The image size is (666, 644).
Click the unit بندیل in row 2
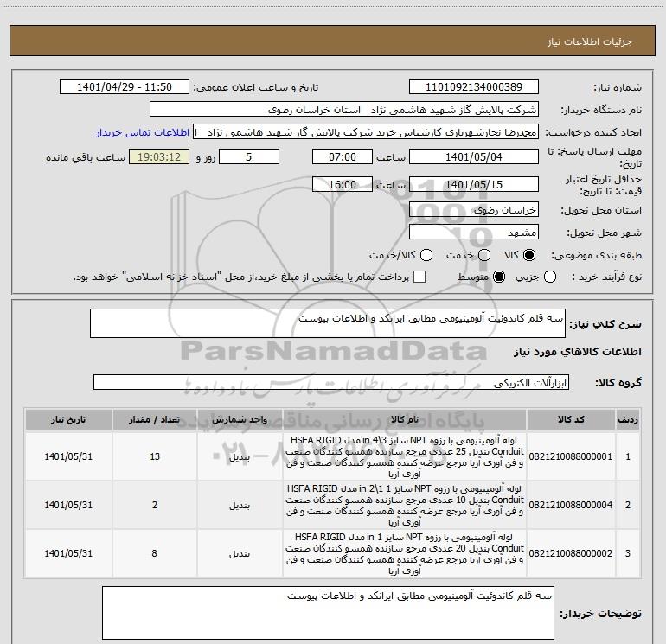pos(240,506)
